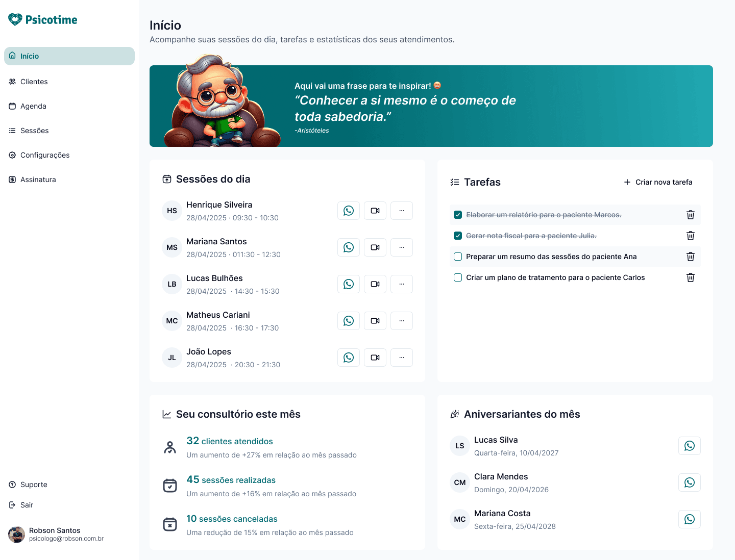Uncheck task 'Gerar nota fiscal para a paciente Julia'
The height and width of the screenshot is (560, 735).
tap(458, 236)
